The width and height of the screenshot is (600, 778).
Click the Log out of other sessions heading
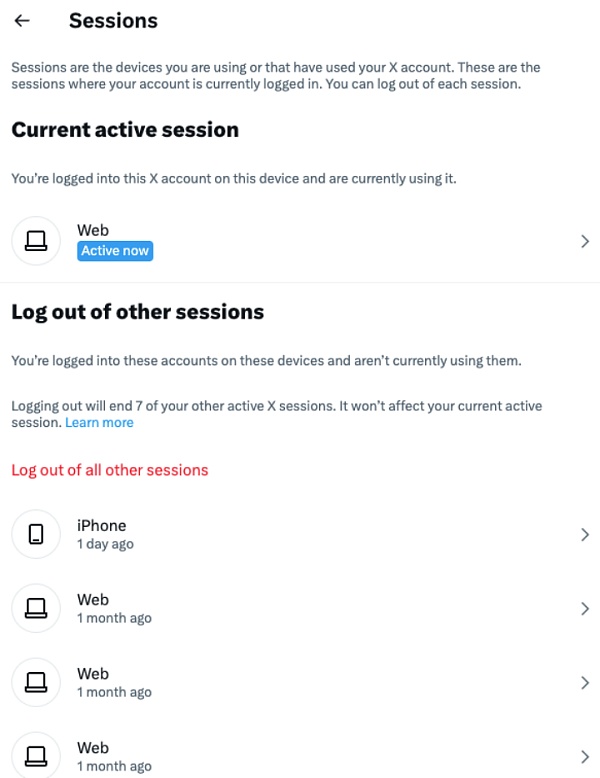tap(137, 312)
